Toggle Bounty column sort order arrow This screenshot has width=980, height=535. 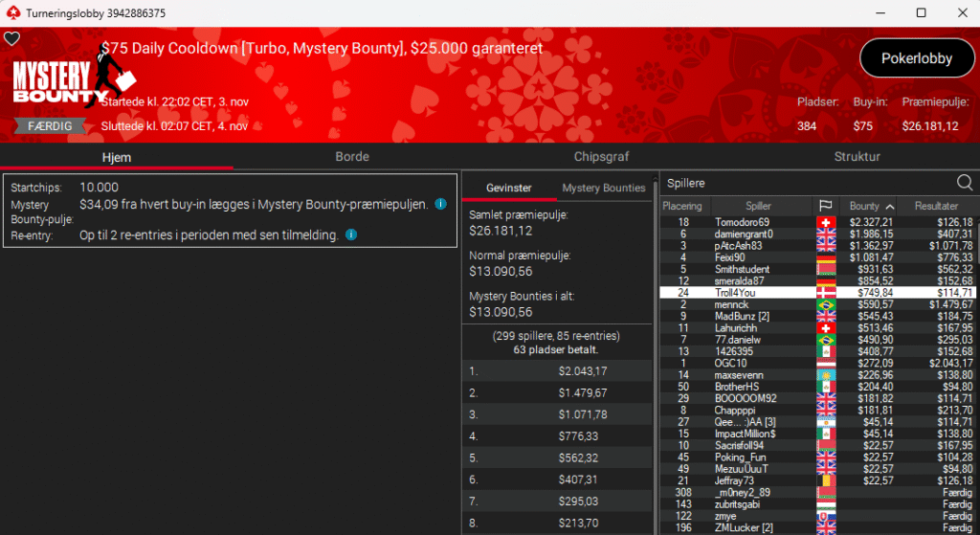pyautogui.click(x=890, y=206)
